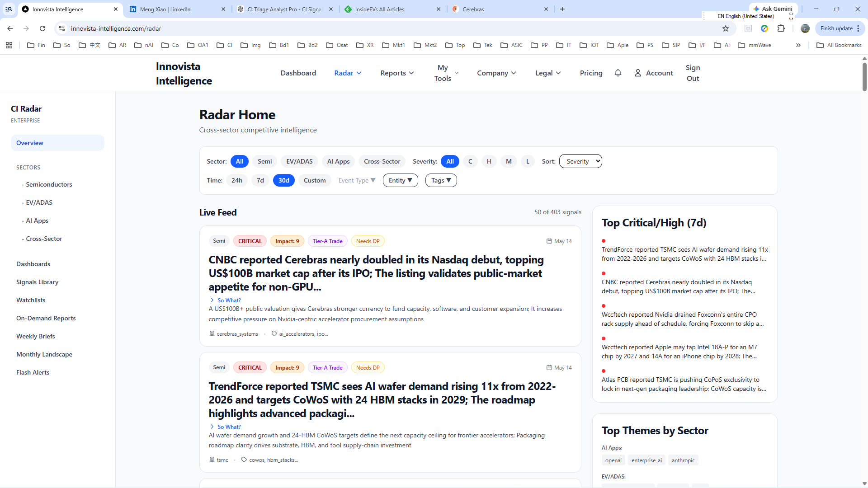868x488 pixels.
Task: Expand the Legal nav menu
Action: [x=548, y=73]
